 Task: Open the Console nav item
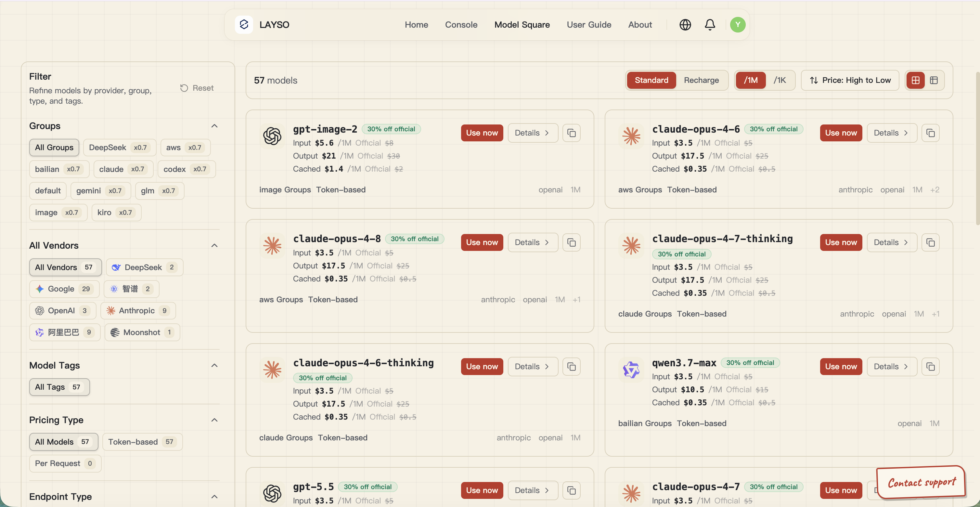461,25
